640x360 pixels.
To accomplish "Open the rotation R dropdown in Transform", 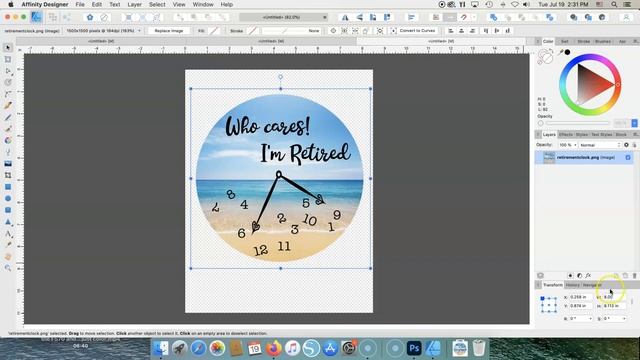I will (x=590, y=318).
